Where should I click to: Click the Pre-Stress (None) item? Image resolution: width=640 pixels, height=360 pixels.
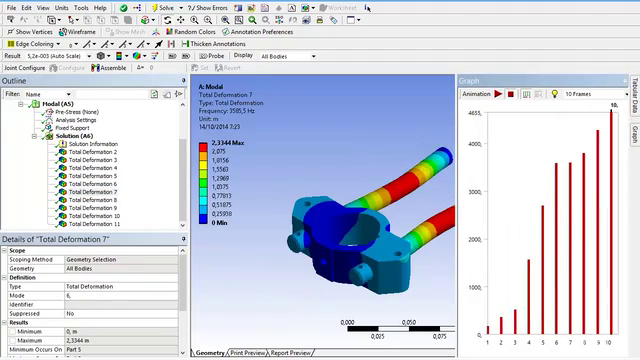click(x=77, y=112)
